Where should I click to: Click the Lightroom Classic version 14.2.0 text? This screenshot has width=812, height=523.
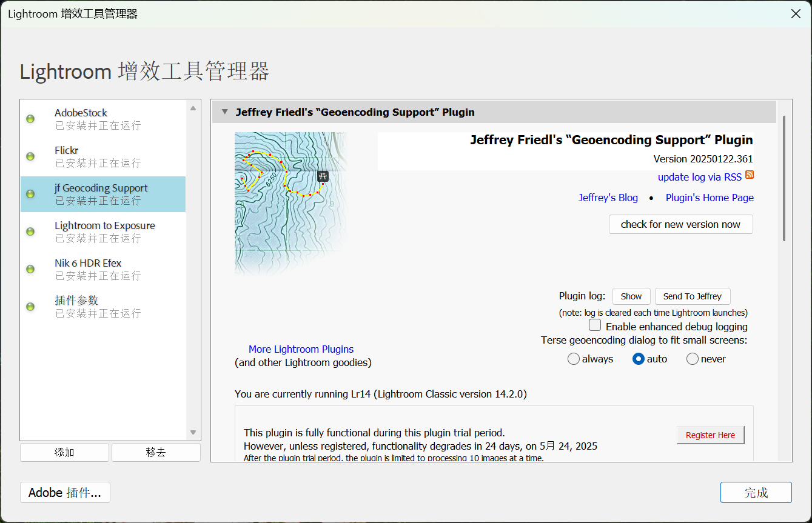(451, 394)
